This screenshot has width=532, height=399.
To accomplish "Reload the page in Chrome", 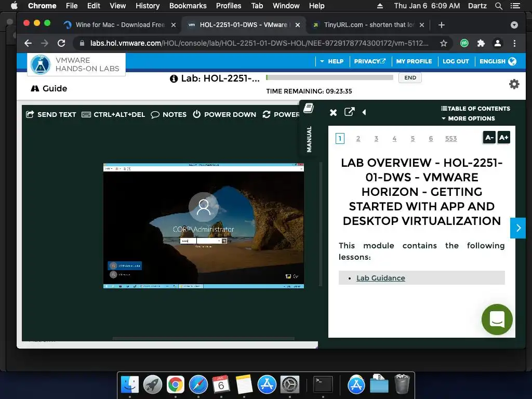I will [x=61, y=43].
